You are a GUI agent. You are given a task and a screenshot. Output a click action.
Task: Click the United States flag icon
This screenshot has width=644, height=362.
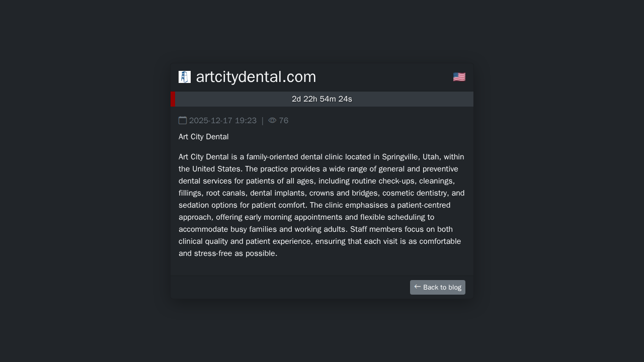[x=459, y=77]
